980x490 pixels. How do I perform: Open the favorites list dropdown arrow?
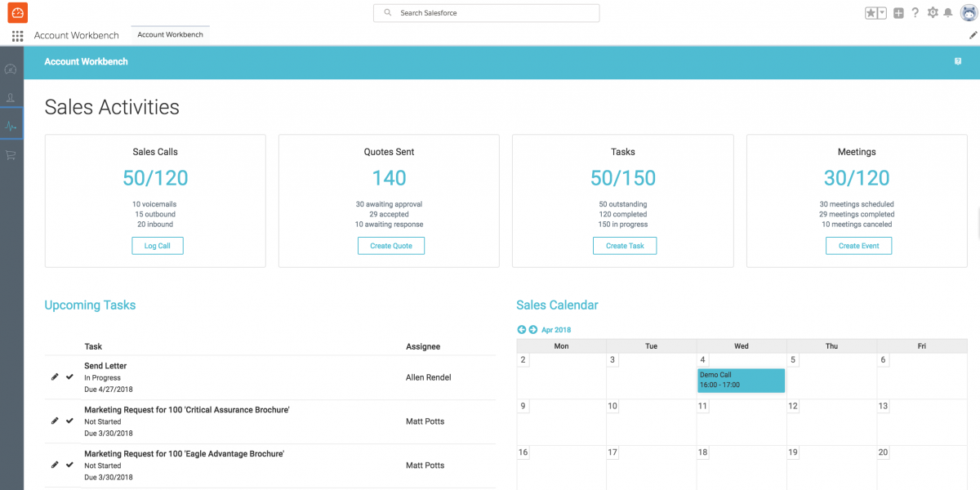pos(882,13)
